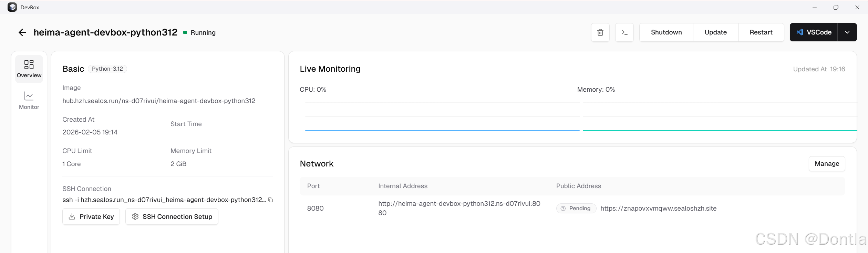Viewport: 868px width, 253px height.
Task: Download the Private Key
Action: click(91, 216)
